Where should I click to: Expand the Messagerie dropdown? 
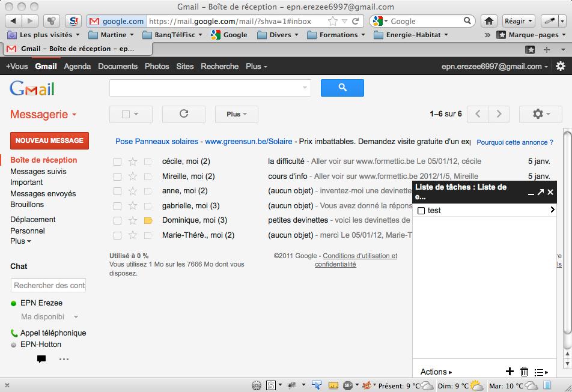click(x=43, y=115)
